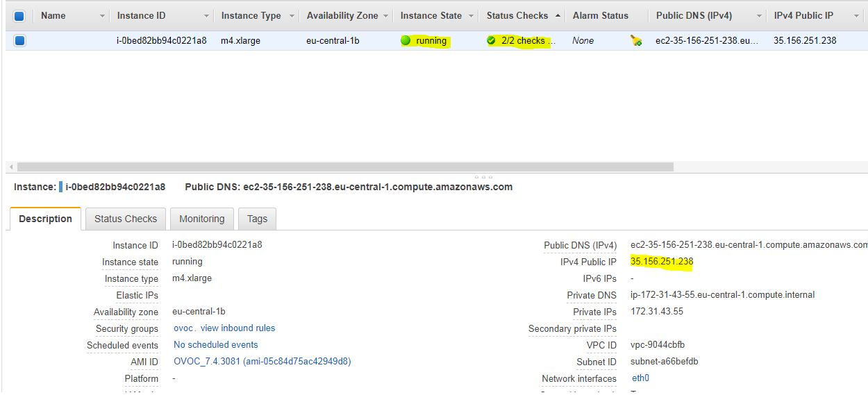Open the Availability Zone column dropdown
Screen dimensions: 868x395
(x=385, y=16)
